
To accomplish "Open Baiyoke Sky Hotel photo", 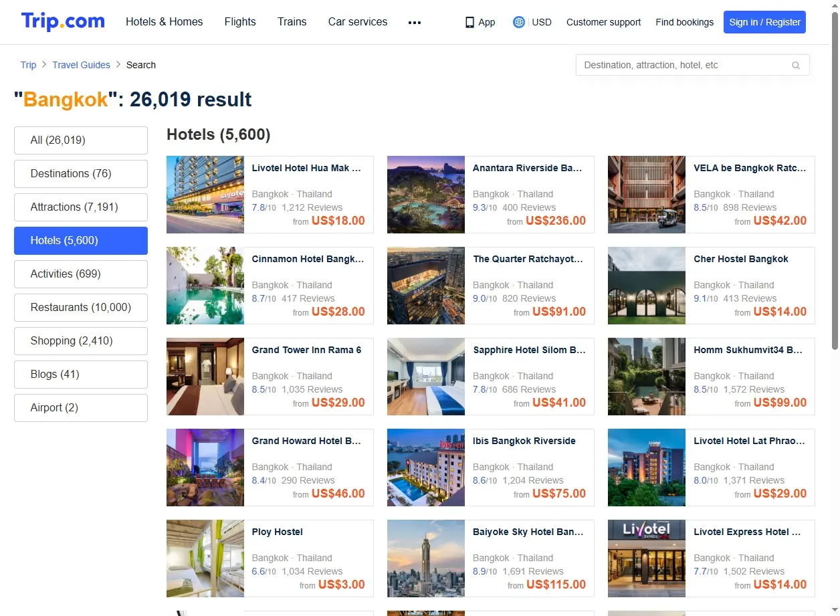I will tap(426, 558).
